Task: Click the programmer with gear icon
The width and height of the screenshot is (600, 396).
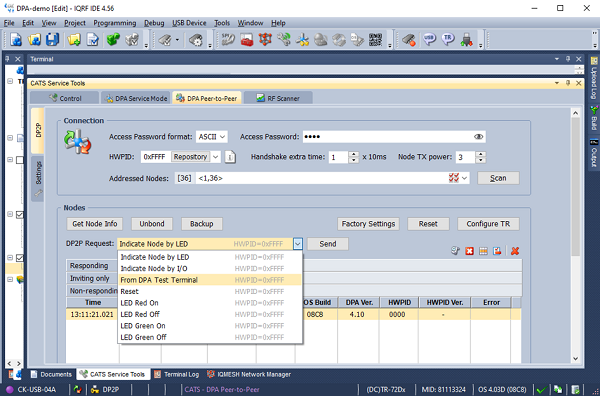Action: pos(196,39)
